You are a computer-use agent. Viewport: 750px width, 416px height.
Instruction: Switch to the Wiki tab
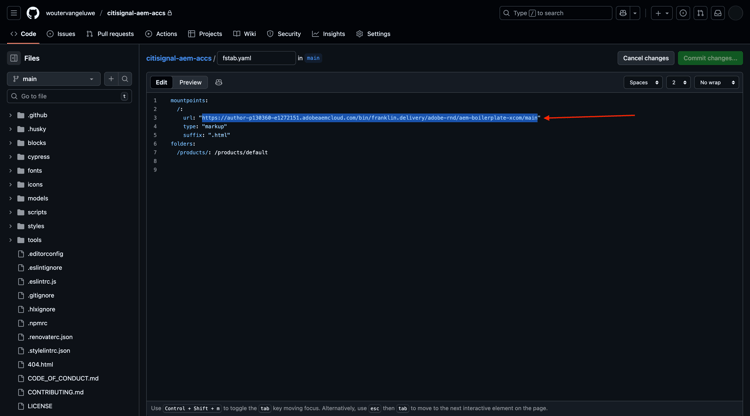pyautogui.click(x=244, y=34)
